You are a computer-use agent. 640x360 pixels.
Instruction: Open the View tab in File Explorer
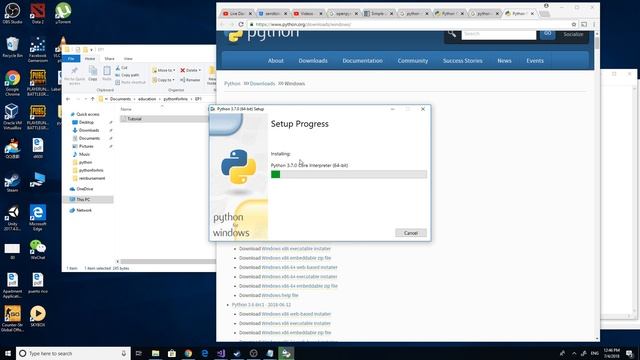point(128,59)
